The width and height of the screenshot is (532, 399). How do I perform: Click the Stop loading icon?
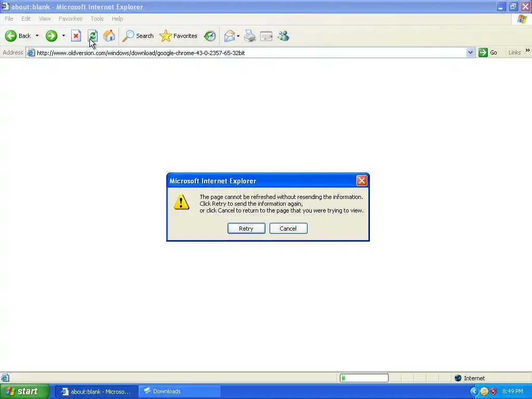click(76, 36)
